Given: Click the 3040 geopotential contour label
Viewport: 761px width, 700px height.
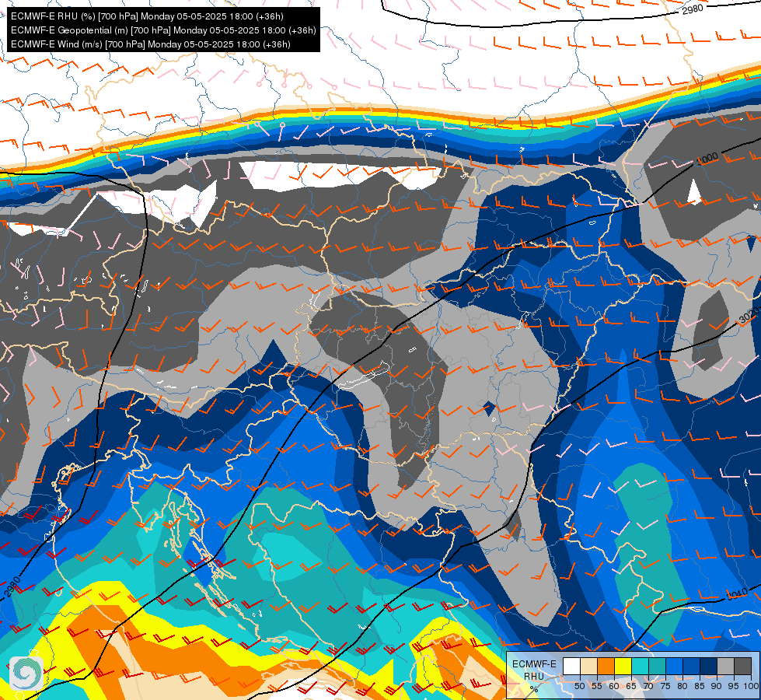Looking at the screenshot, I should pos(737,594).
